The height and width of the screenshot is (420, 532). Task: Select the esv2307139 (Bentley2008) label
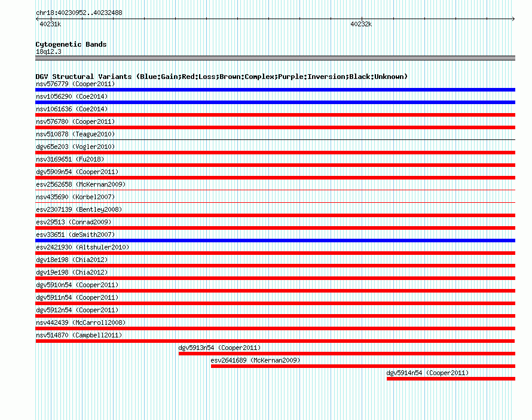click(x=79, y=209)
